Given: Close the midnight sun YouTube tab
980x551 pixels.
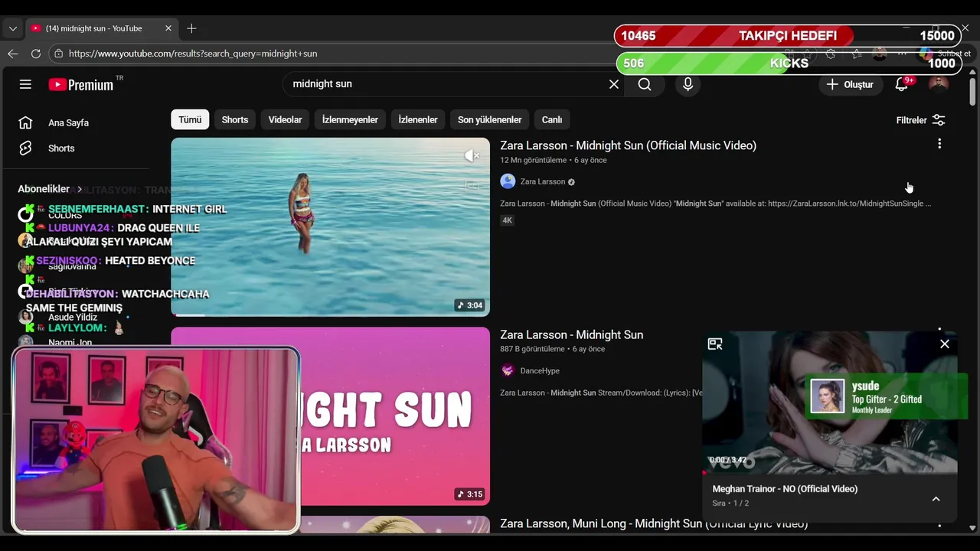Looking at the screenshot, I should (x=168, y=28).
